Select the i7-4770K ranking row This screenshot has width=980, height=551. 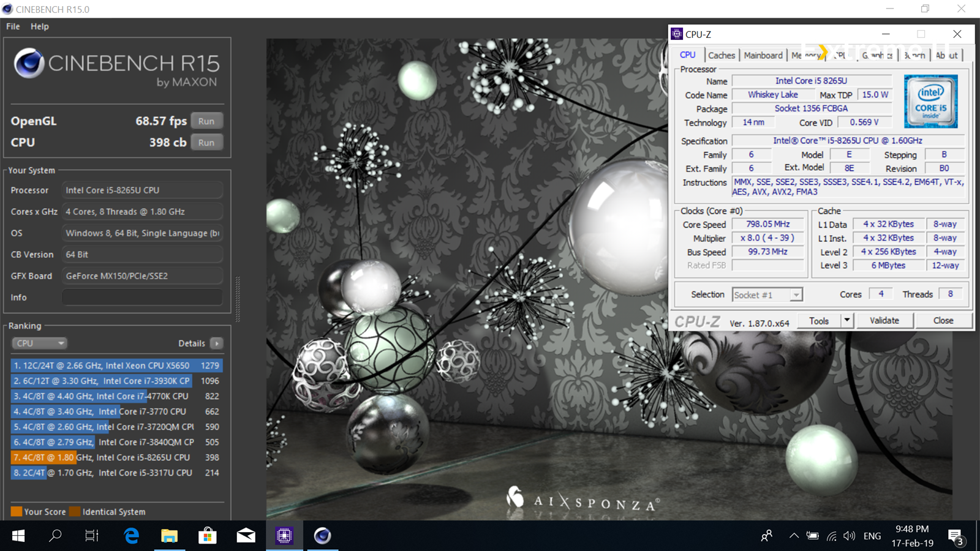[x=116, y=396]
